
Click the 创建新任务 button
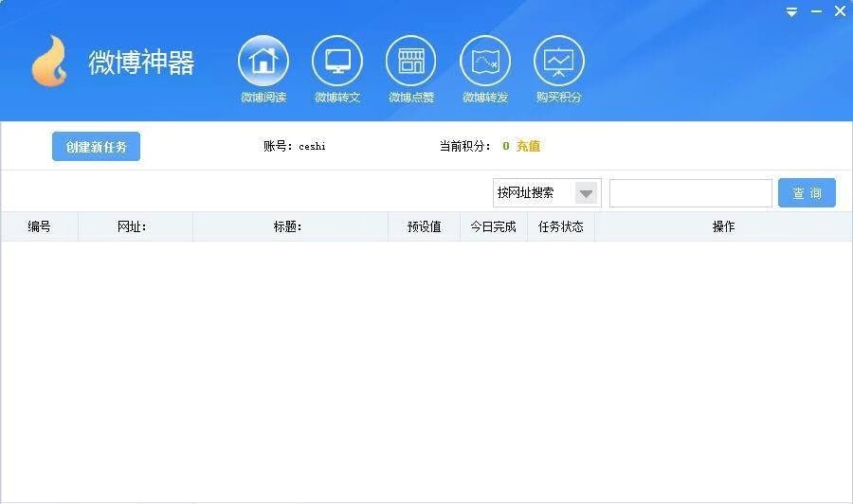pos(97,146)
